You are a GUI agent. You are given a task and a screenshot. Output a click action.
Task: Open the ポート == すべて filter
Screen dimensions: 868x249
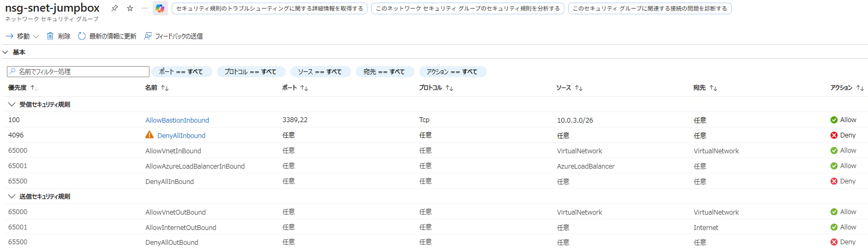pos(181,72)
